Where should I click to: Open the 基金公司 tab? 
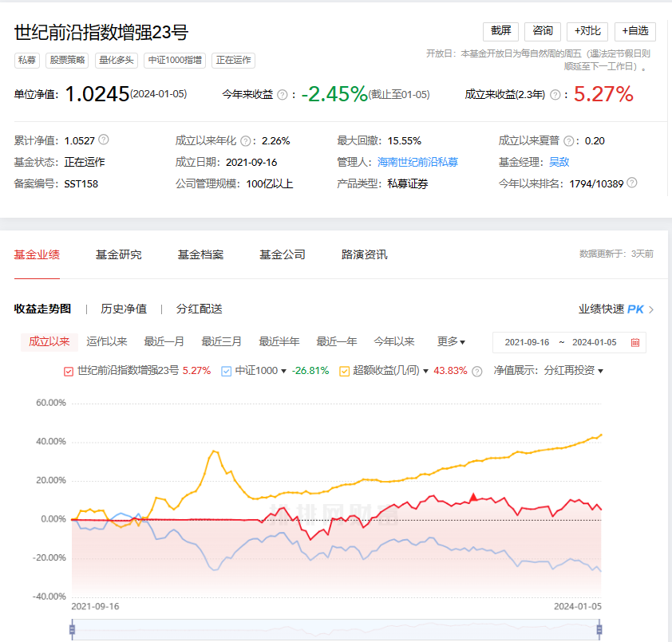pos(283,255)
